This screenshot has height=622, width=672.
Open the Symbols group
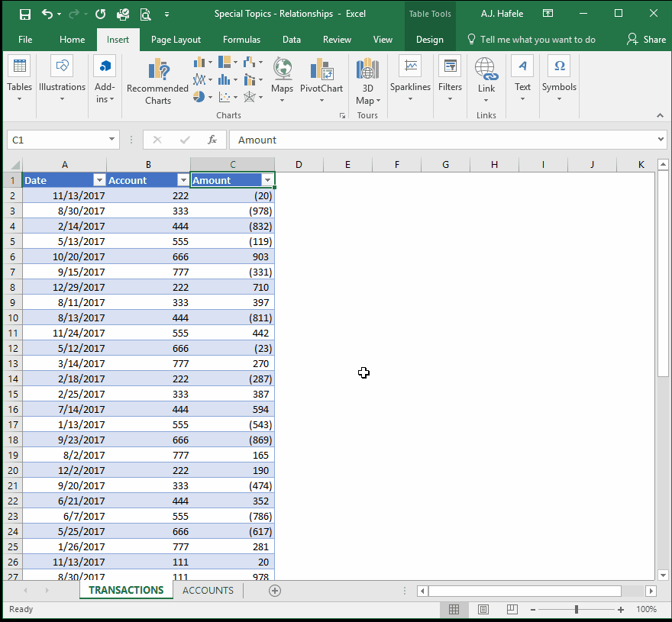pos(559,79)
